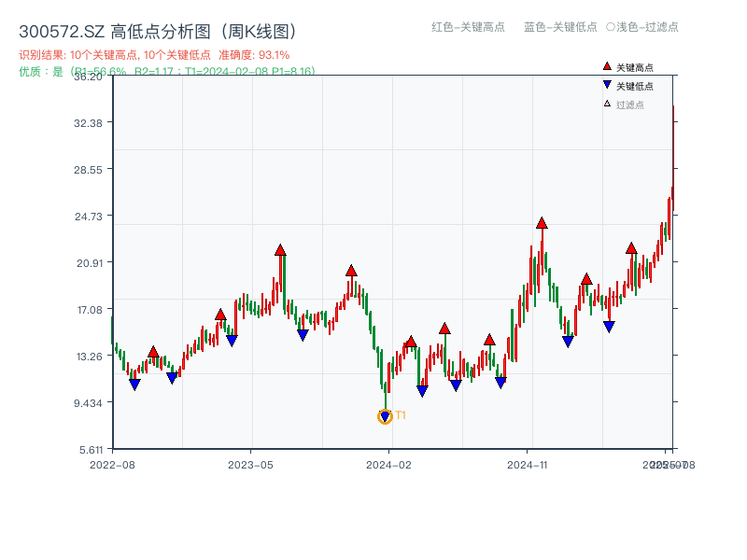The height and width of the screenshot is (560, 747).
Task: Click y-axis label 32.38
Action: (88, 123)
